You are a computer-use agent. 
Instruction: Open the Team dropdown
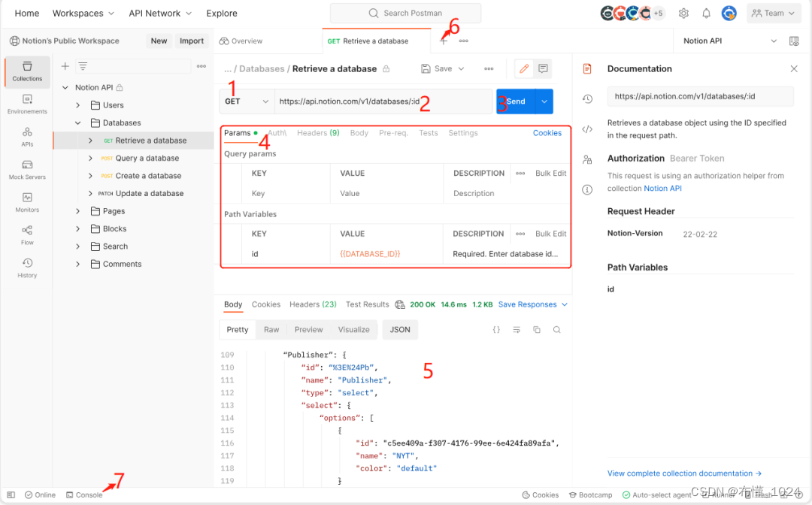tap(773, 14)
